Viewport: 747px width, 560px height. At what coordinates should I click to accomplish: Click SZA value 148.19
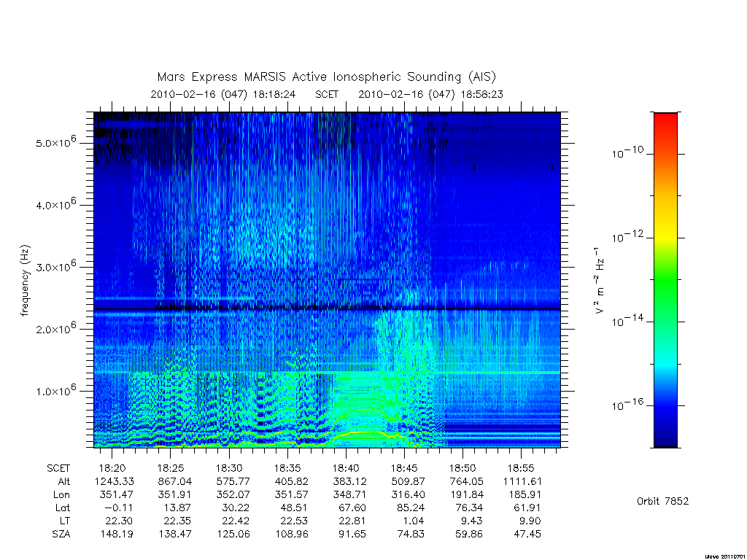[116, 534]
